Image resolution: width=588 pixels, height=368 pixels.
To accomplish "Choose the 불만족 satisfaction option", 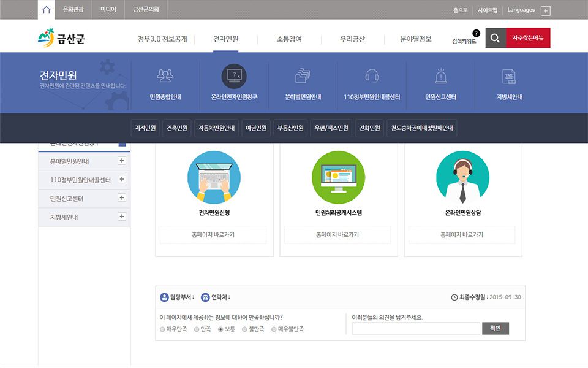I will 244,329.
